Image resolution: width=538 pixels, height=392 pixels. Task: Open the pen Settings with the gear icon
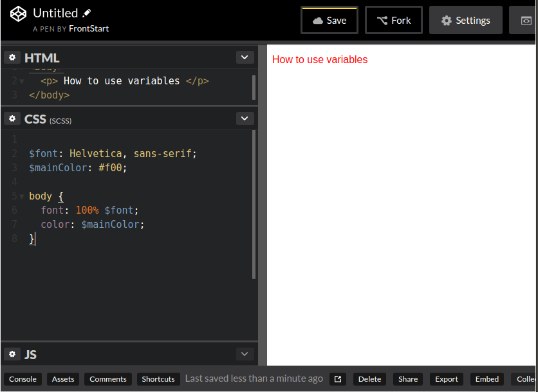[x=445, y=20]
